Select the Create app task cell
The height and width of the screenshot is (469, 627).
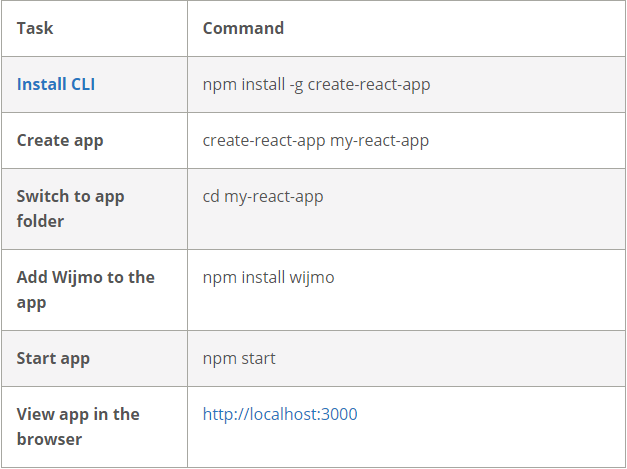click(60, 140)
